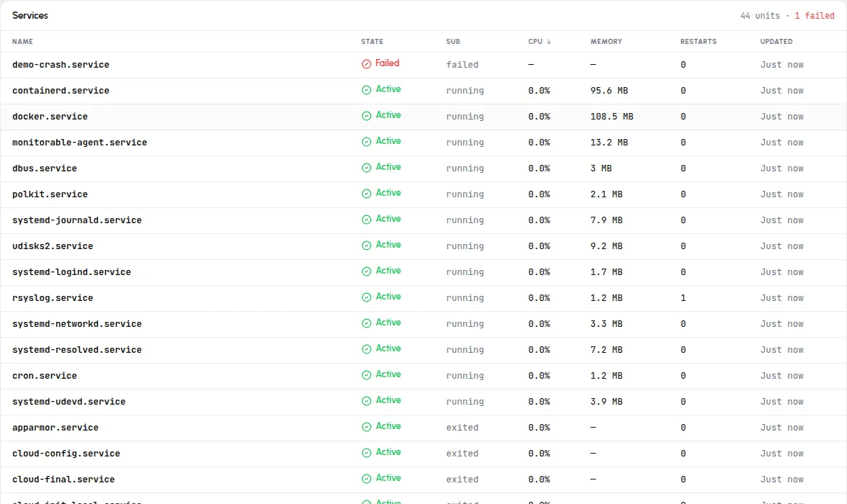Click the '1 failed' count in the header
847x504 pixels.
814,16
